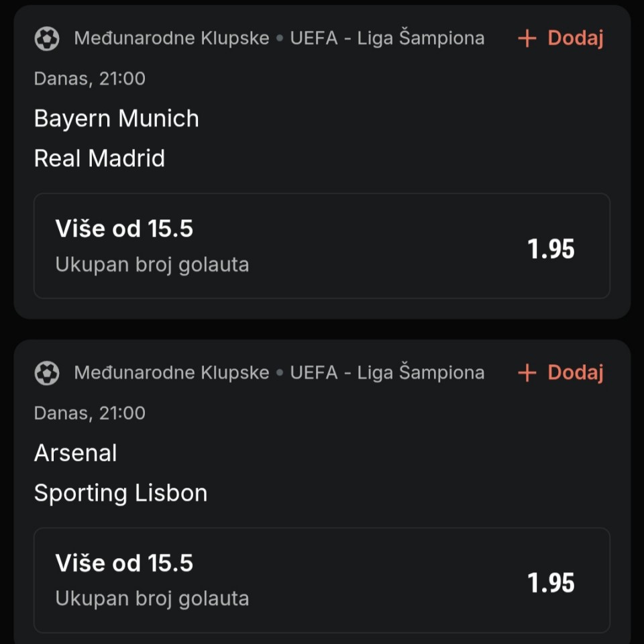Click plus icon on Bayern Munich card
This screenshot has height=644, width=644.
[x=527, y=39]
